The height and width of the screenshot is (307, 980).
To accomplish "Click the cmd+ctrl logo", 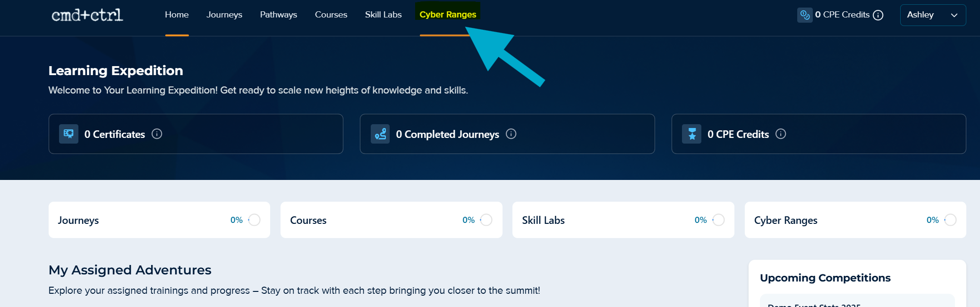I will 87,15.
